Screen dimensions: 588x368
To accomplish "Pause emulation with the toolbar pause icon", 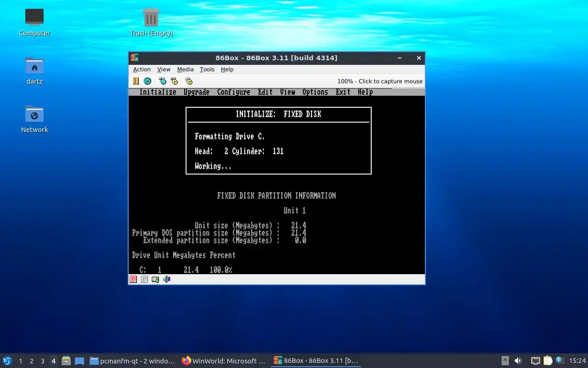I will click(x=136, y=81).
